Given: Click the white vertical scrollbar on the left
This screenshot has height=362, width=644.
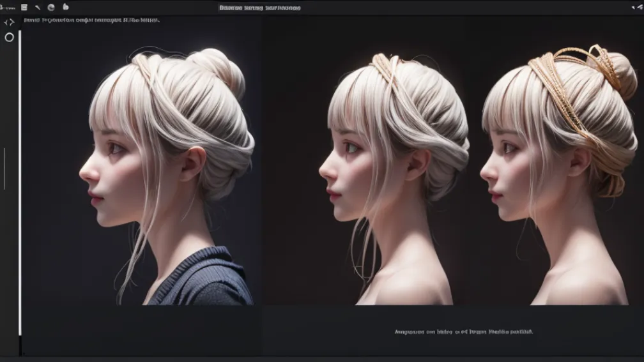Looking at the screenshot, I should (x=20, y=183).
